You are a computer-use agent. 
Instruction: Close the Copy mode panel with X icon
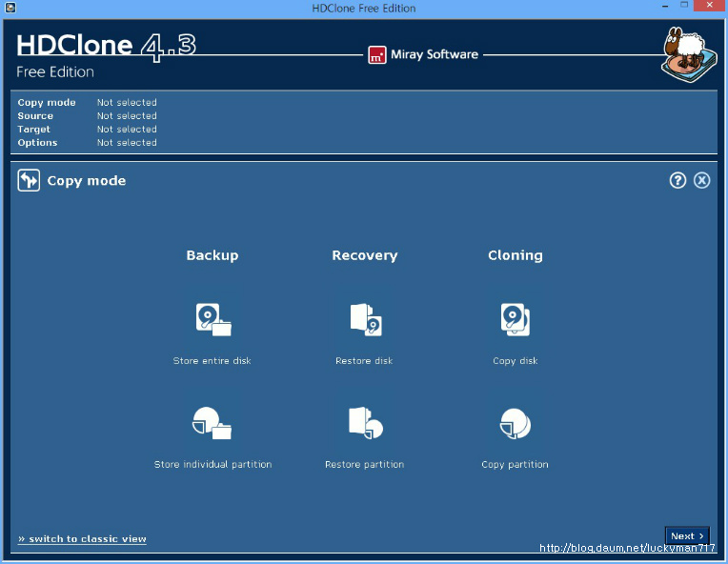[x=701, y=180]
